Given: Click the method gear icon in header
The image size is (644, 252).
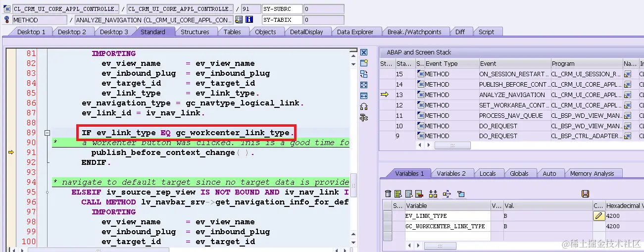Looking at the screenshot, I should [x=7, y=20].
